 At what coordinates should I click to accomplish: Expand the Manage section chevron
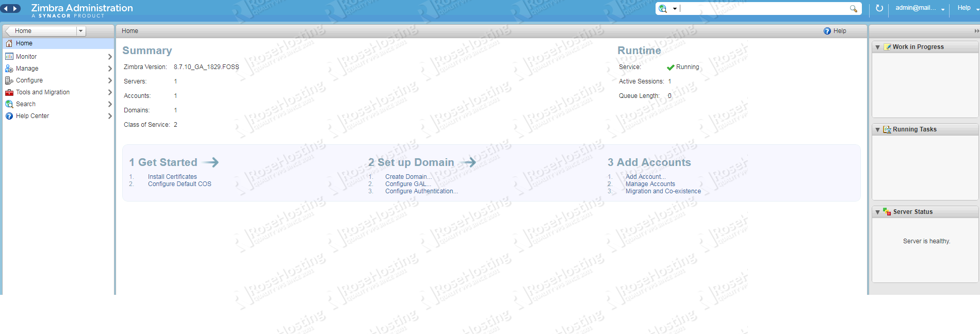click(x=110, y=69)
